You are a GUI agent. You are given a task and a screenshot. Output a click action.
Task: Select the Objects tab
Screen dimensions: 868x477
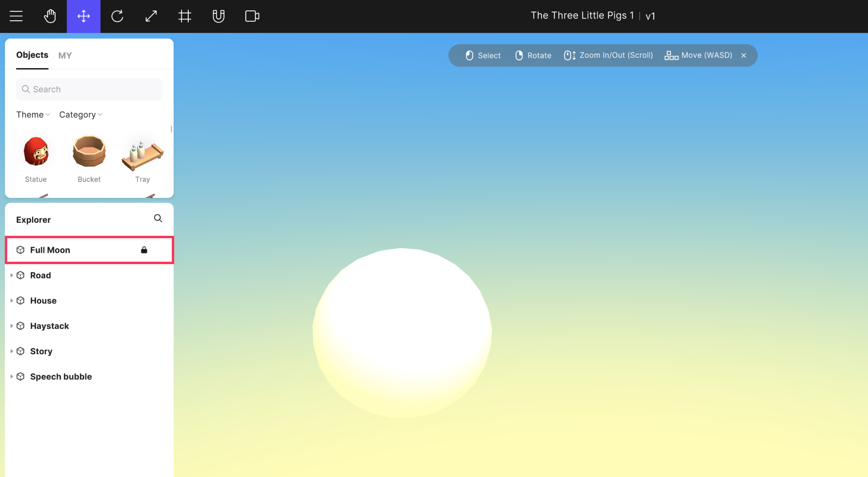pyautogui.click(x=32, y=55)
